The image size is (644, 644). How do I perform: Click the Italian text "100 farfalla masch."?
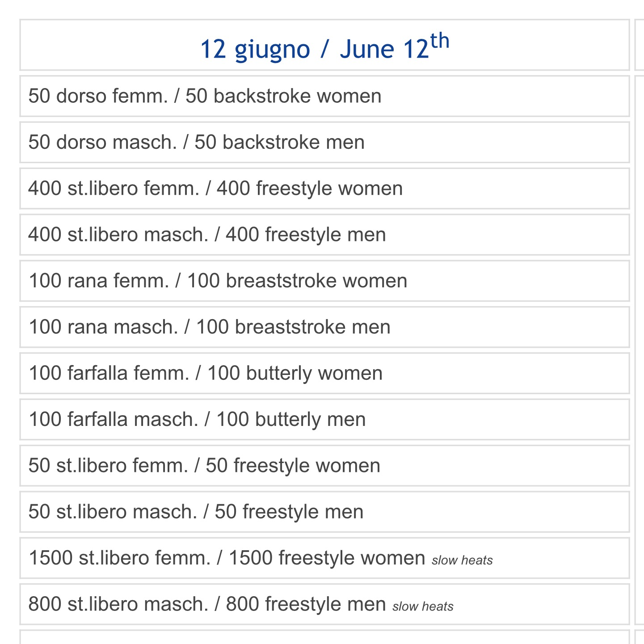[x=113, y=420]
